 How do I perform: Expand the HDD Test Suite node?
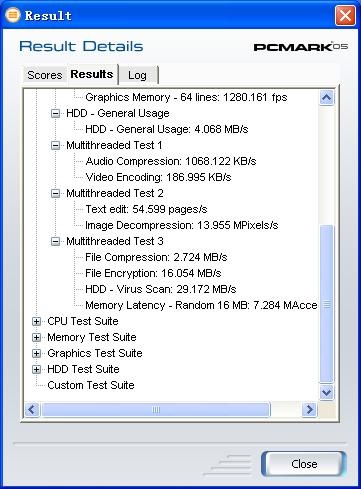(36, 369)
